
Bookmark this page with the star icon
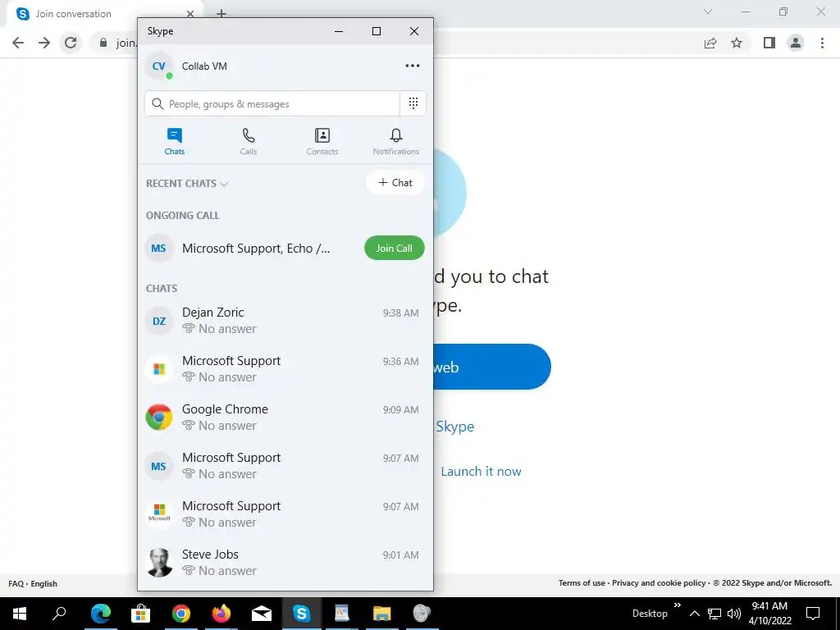[x=737, y=43]
